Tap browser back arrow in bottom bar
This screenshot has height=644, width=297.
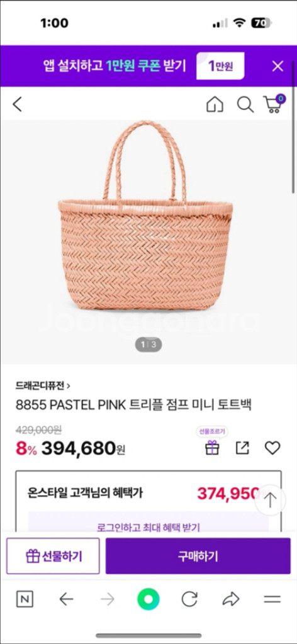[x=66, y=599]
